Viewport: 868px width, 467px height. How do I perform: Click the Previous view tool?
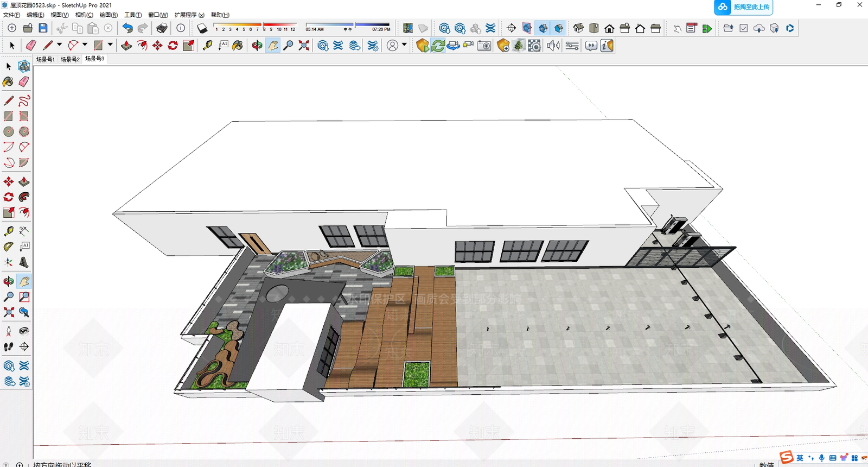point(24,312)
